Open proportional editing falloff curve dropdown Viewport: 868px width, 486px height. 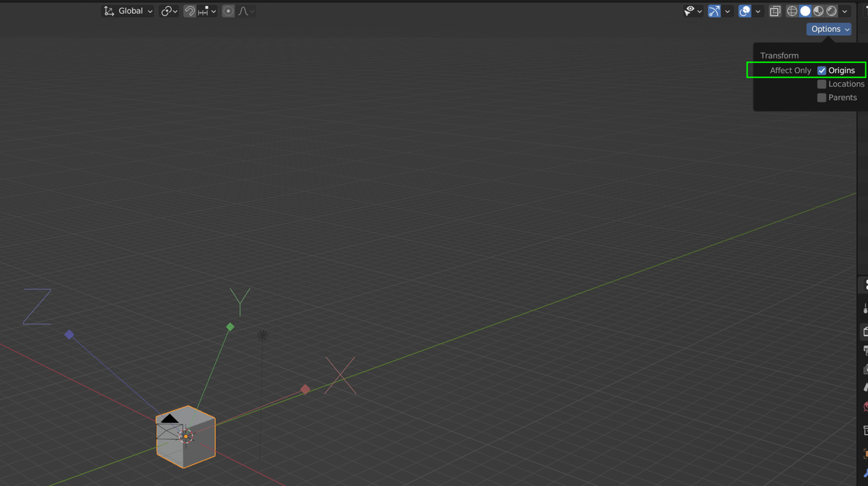click(x=246, y=11)
